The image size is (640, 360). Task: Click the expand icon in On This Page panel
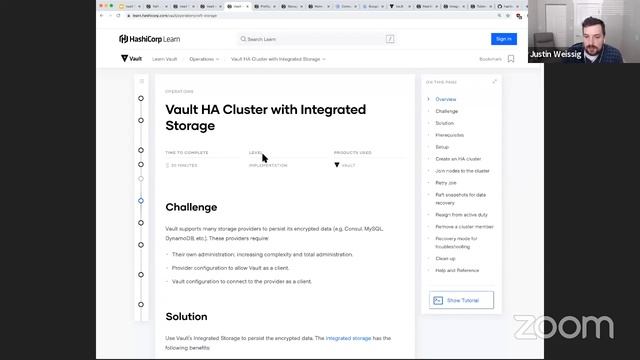tap(494, 82)
